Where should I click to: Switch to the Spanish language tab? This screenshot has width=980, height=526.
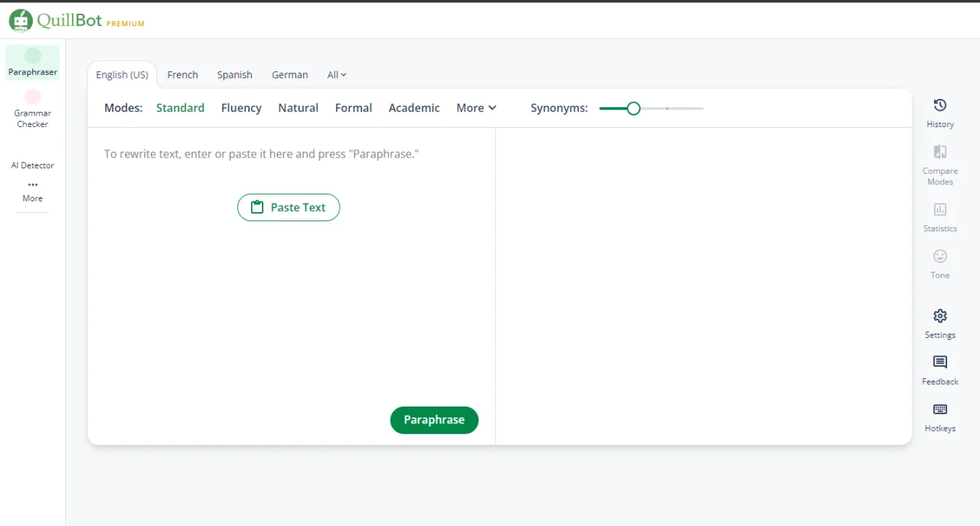click(235, 74)
